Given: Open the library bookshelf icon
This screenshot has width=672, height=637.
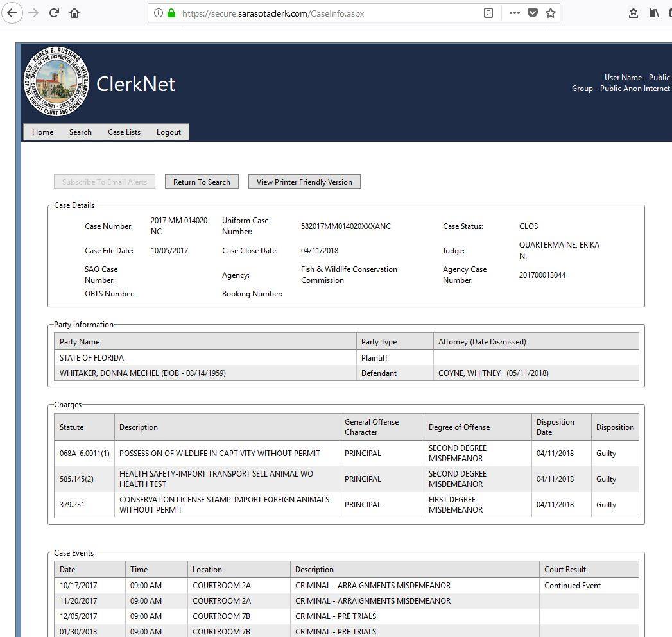Looking at the screenshot, I should (654, 13).
